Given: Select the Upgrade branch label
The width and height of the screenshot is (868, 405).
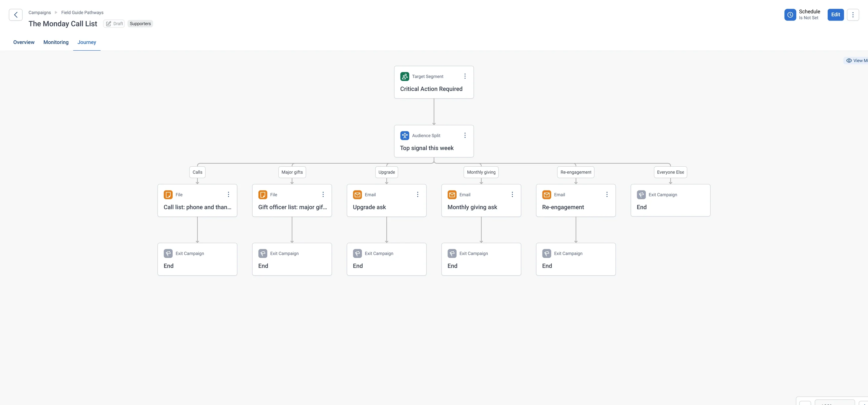Looking at the screenshot, I should 386,172.
